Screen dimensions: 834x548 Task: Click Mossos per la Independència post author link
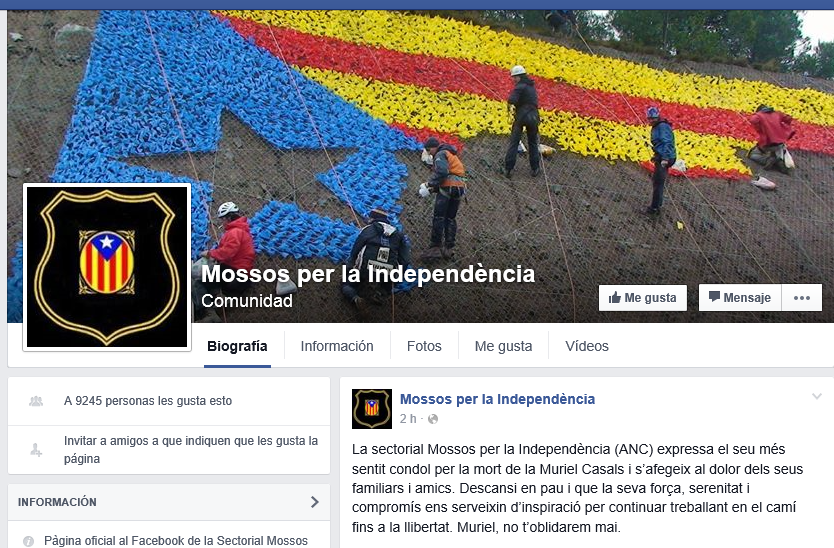(x=497, y=399)
